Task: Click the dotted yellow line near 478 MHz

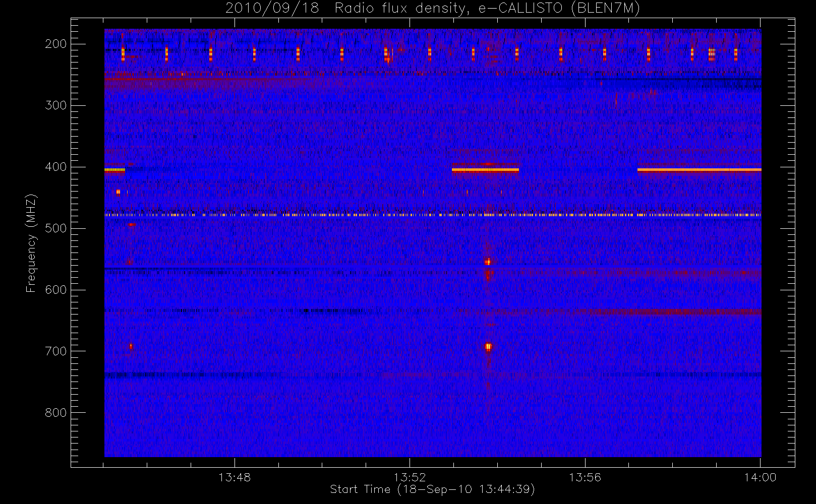Action: pos(433,215)
